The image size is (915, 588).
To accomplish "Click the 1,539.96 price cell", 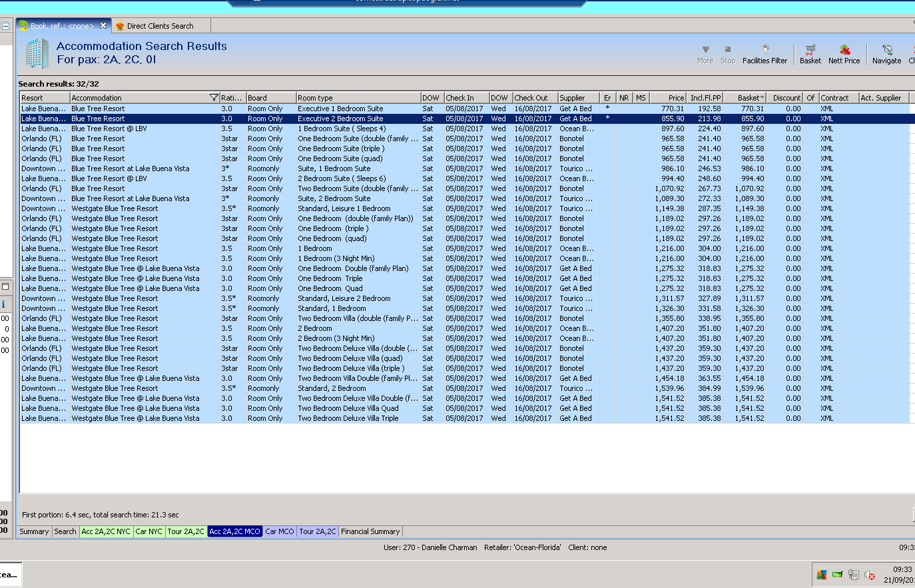I will click(x=669, y=388).
